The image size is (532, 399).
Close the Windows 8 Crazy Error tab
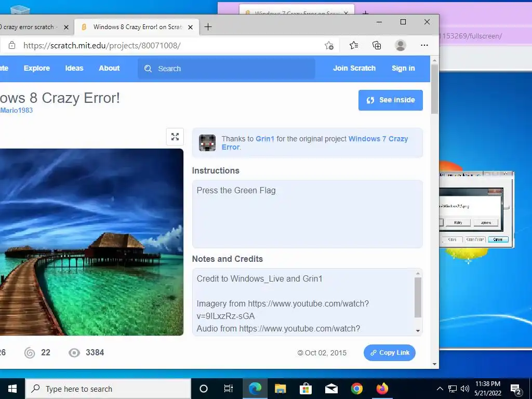point(191,27)
